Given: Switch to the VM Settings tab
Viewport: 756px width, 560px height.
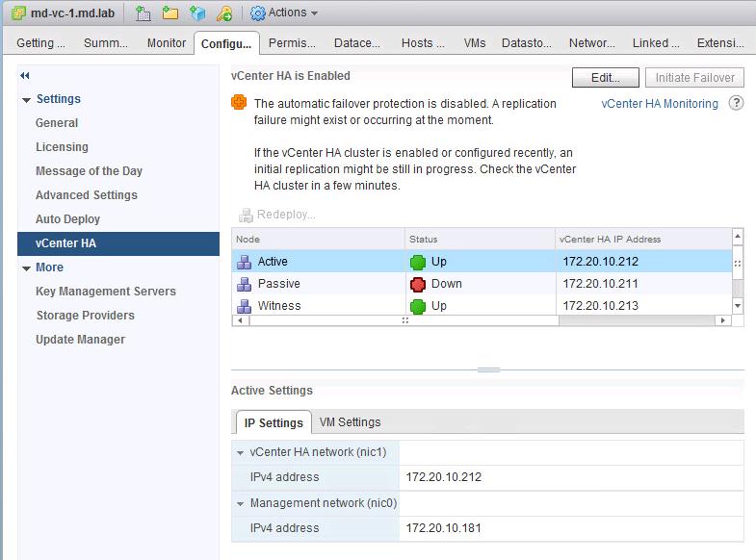Looking at the screenshot, I should [x=350, y=422].
